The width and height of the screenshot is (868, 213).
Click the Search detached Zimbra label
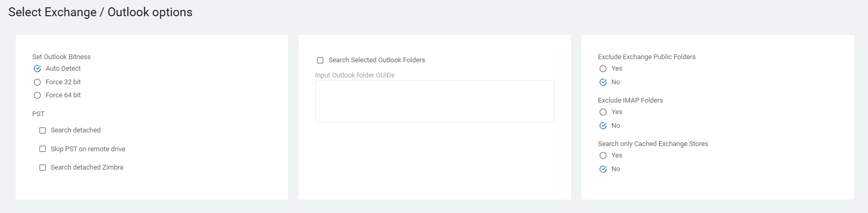(87, 167)
